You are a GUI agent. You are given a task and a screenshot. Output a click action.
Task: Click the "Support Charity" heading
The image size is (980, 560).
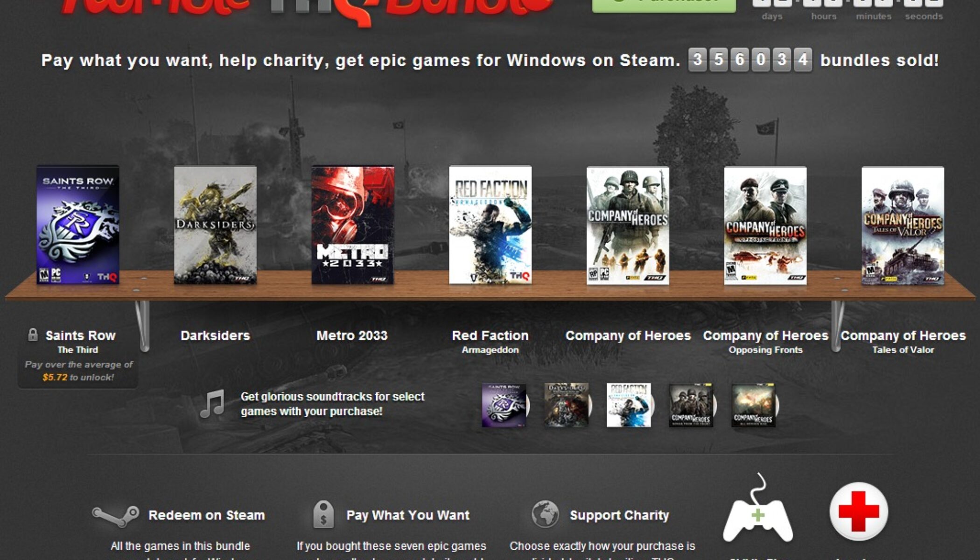coord(619,515)
